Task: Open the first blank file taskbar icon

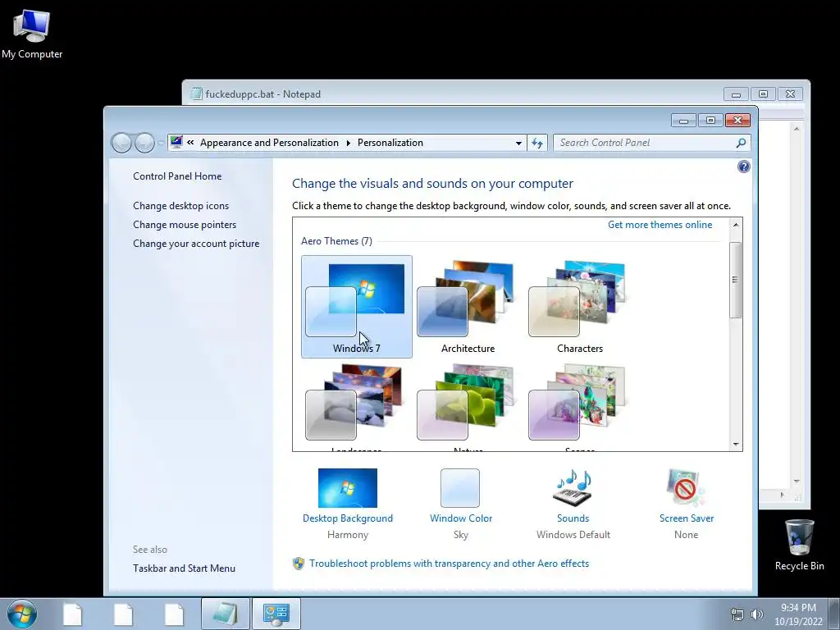Action: [73, 614]
